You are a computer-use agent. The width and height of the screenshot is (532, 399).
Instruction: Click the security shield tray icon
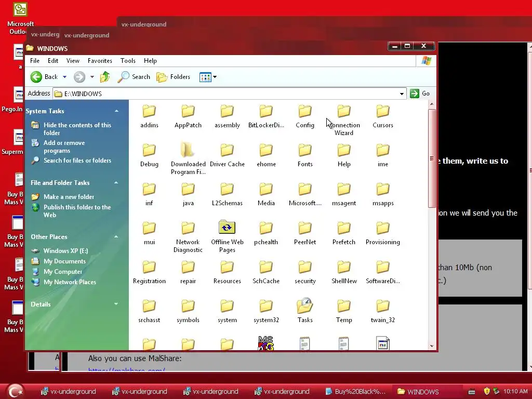[487, 391]
